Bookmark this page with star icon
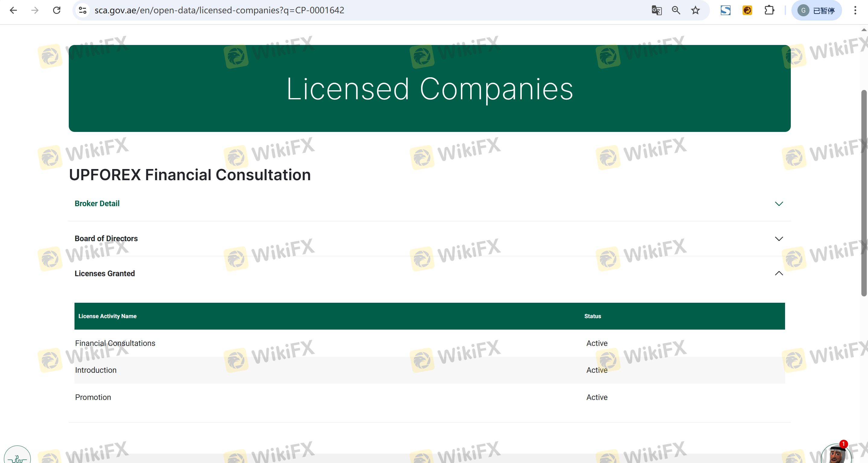Screen dimensions: 868x463 pyautogui.click(x=695, y=10)
